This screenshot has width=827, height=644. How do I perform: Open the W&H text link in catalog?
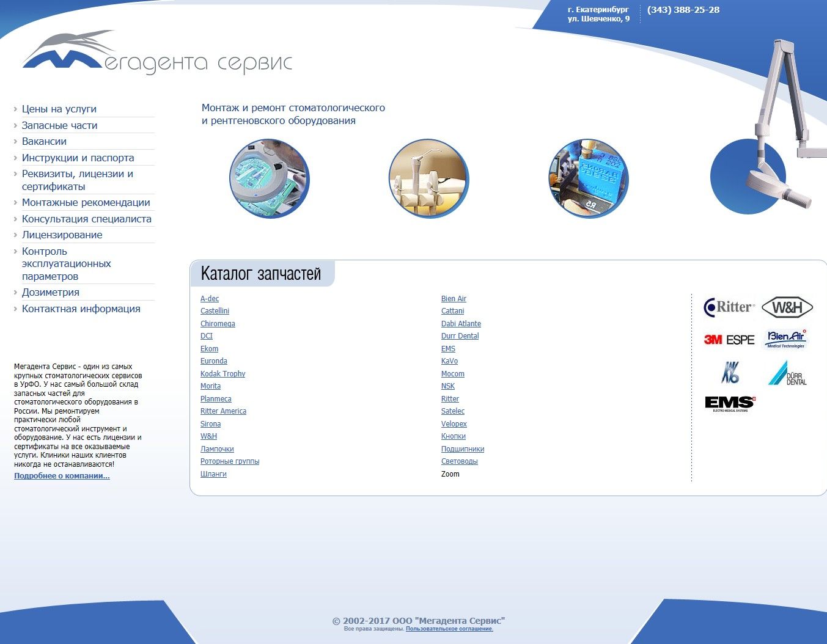pyautogui.click(x=208, y=436)
